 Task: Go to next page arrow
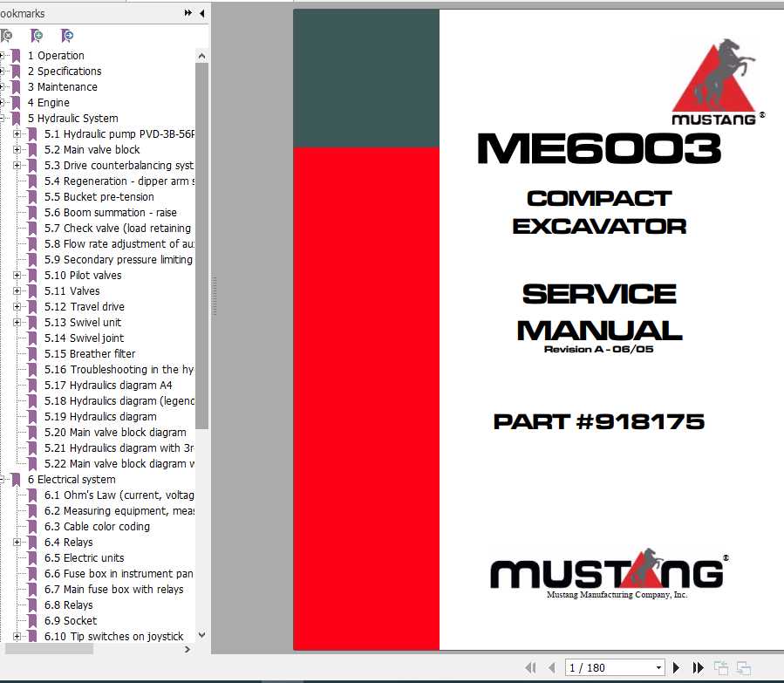click(x=676, y=667)
